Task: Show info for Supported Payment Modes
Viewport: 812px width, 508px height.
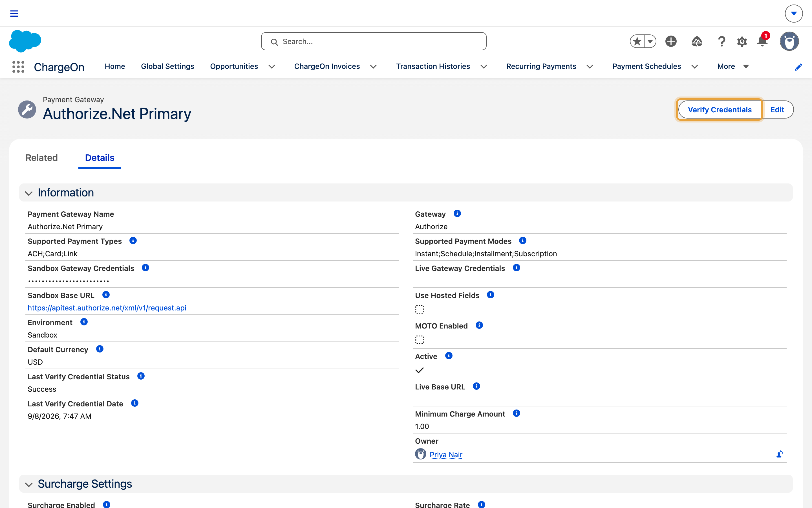Action: [522, 240]
